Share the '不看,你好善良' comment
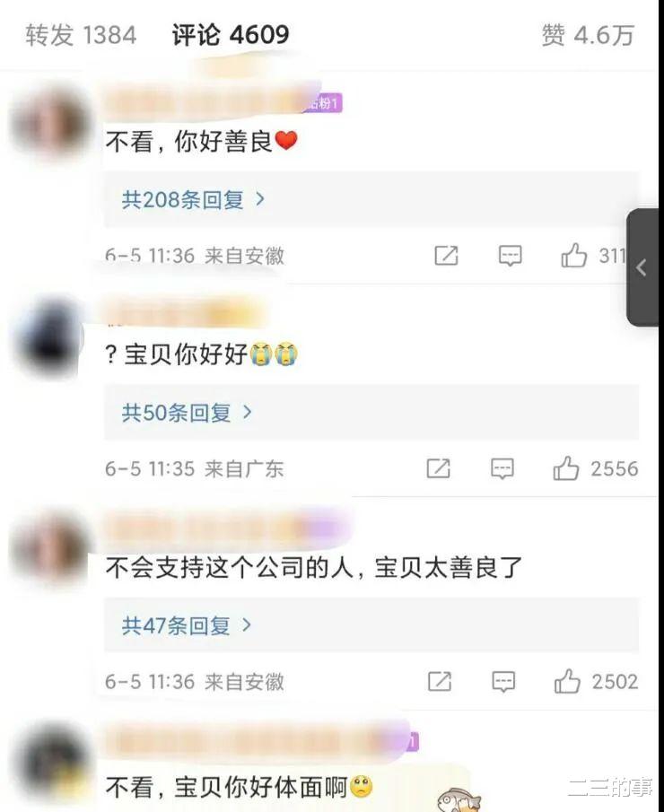 (x=446, y=256)
